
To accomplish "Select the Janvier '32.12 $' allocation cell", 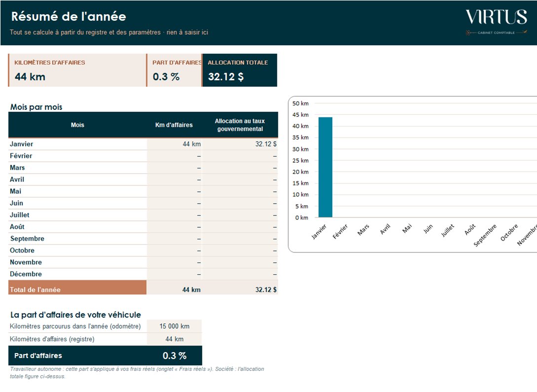I will click(240, 144).
